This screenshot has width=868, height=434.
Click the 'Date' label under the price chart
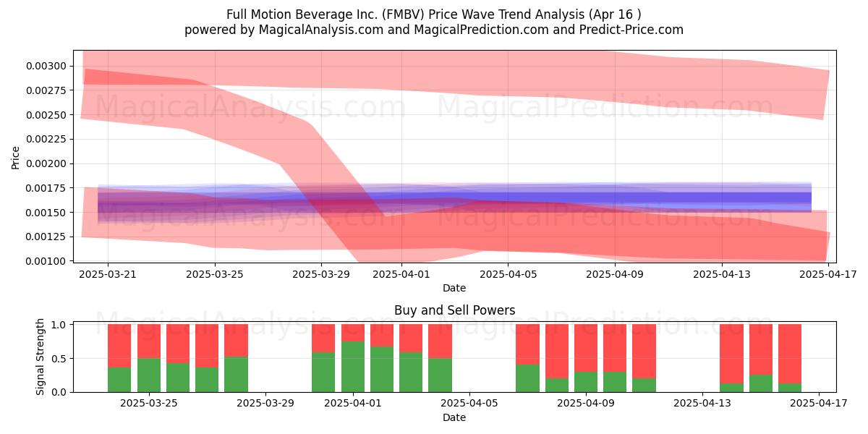point(454,288)
